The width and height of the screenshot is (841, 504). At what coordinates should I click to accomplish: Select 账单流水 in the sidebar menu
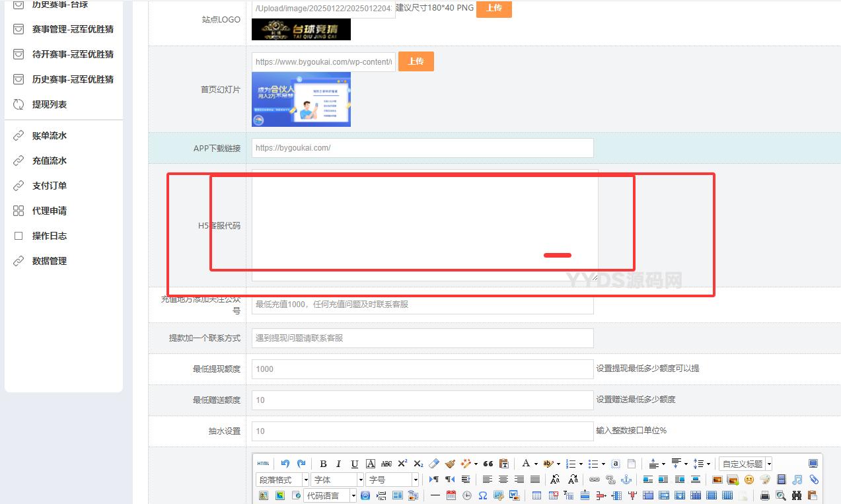[48, 135]
